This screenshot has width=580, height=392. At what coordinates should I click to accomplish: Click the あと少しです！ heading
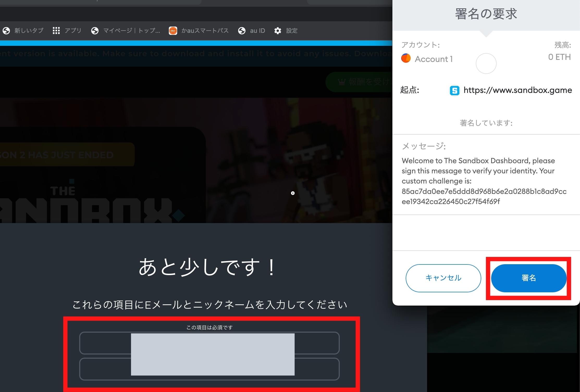208,267
